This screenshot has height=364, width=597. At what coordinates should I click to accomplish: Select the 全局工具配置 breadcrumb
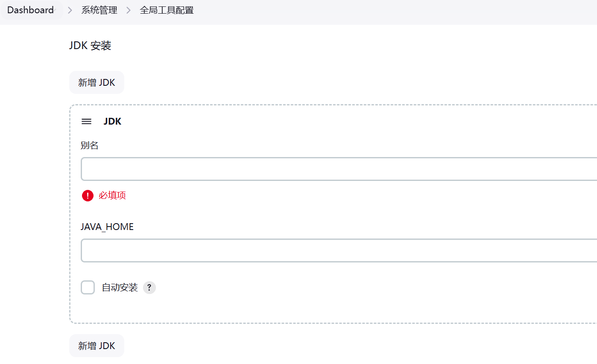click(x=167, y=10)
